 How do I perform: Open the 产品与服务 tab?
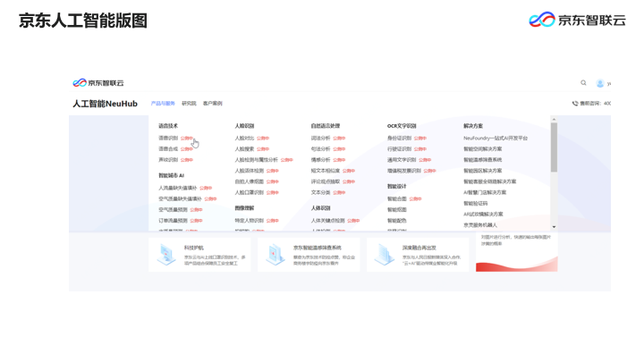point(163,104)
